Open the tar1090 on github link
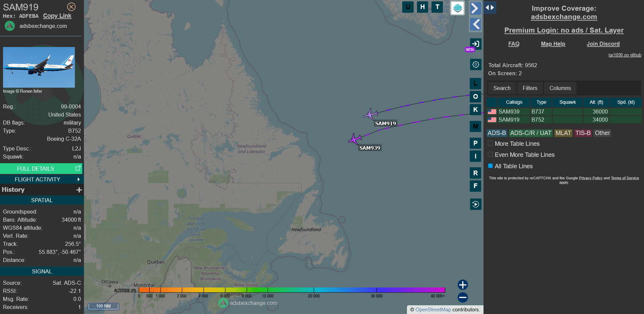The width and height of the screenshot is (644, 314). pyautogui.click(x=625, y=55)
